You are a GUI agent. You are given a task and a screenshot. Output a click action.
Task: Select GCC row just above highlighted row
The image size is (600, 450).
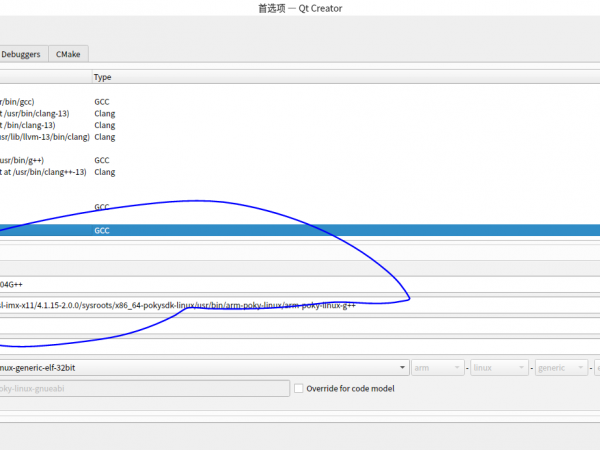click(x=101, y=207)
